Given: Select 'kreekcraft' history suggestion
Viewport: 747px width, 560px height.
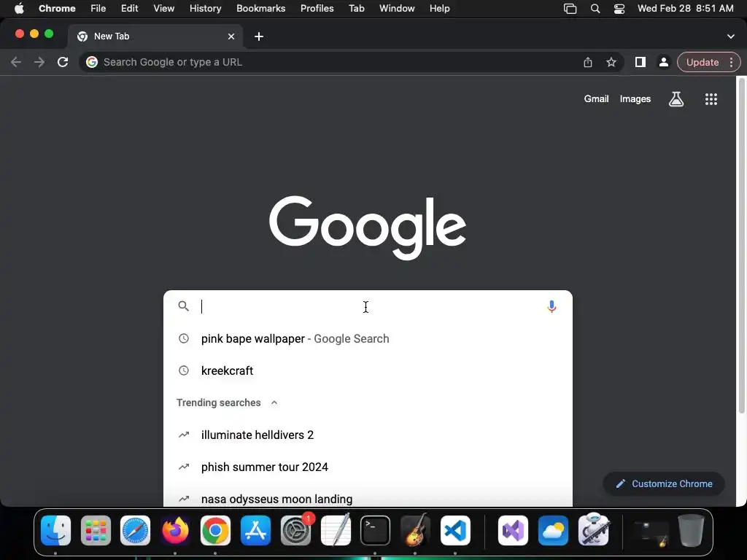Looking at the screenshot, I should [x=368, y=370].
